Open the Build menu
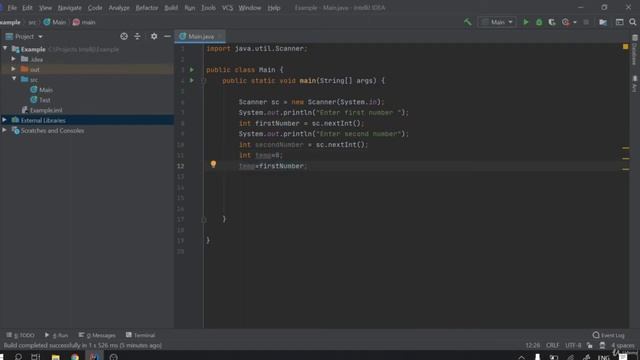This screenshot has height=360, width=640. (171, 8)
